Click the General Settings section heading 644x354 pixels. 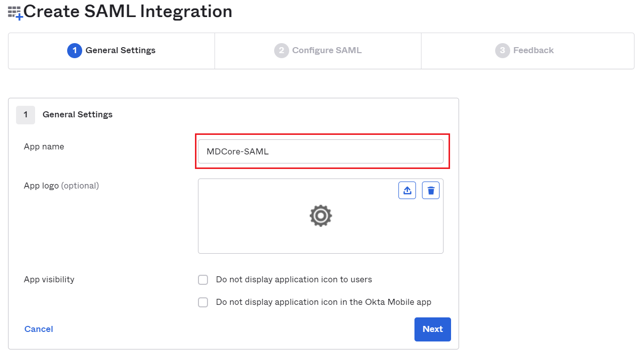coord(78,115)
